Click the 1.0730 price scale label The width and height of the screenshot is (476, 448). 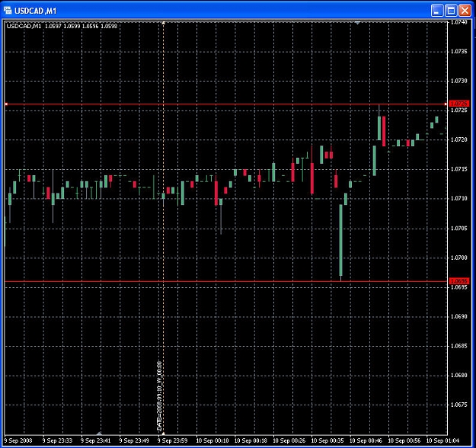pyautogui.click(x=458, y=81)
